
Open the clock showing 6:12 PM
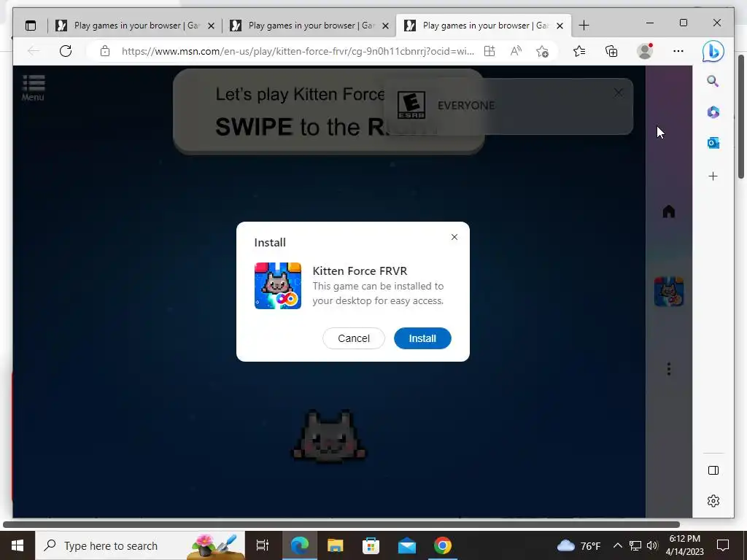click(x=684, y=545)
